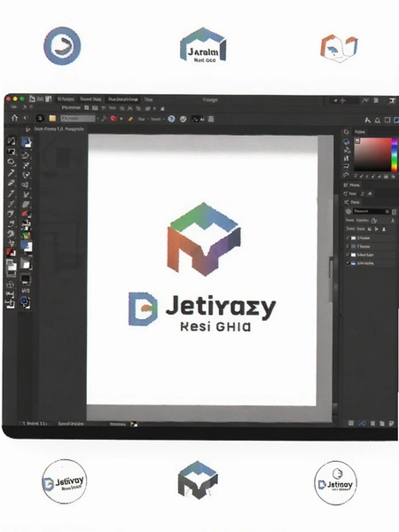The height and width of the screenshot is (532, 399).
Task: Select the blue selection arrow tool
Action: pyautogui.click(x=27, y=142)
